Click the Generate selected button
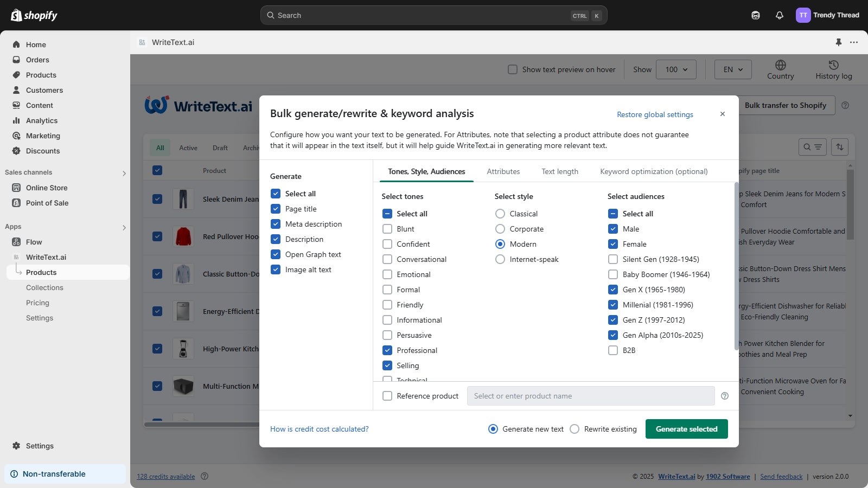The height and width of the screenshot is (488, 868). (x=686, y=429)
